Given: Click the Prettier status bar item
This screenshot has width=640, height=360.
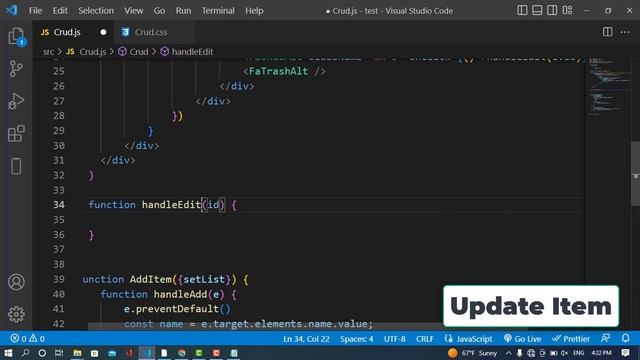Looking at the screenshot, I should tap(571, 339).
